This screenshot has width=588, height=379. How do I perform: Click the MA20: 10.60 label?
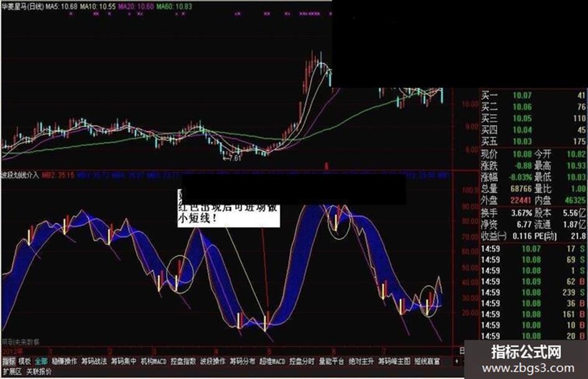136,6
